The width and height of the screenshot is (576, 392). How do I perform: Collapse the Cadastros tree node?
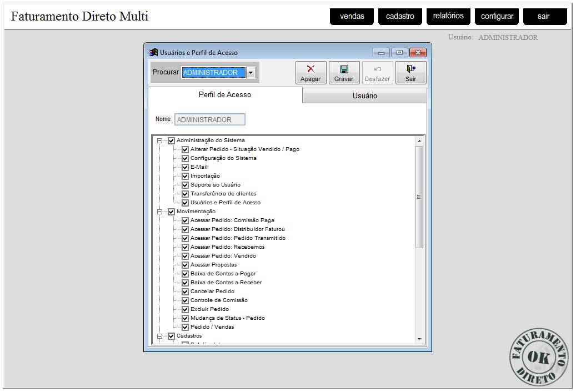(x=160, y=336)
